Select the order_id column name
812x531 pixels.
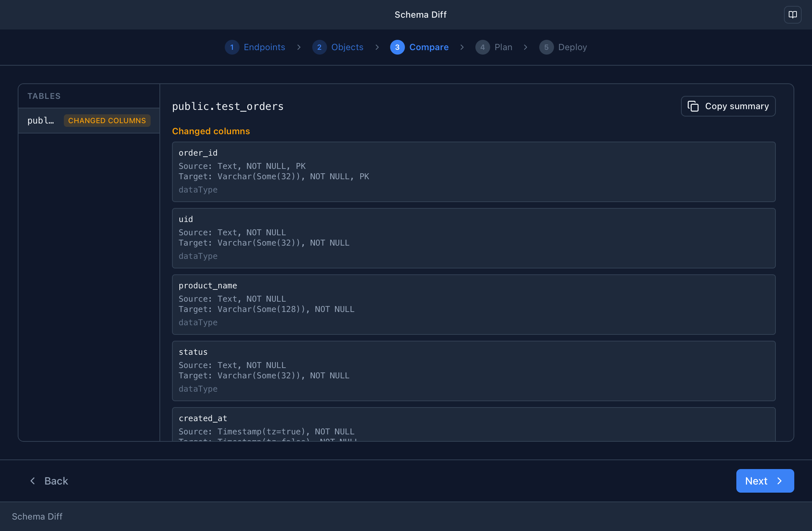198,153
